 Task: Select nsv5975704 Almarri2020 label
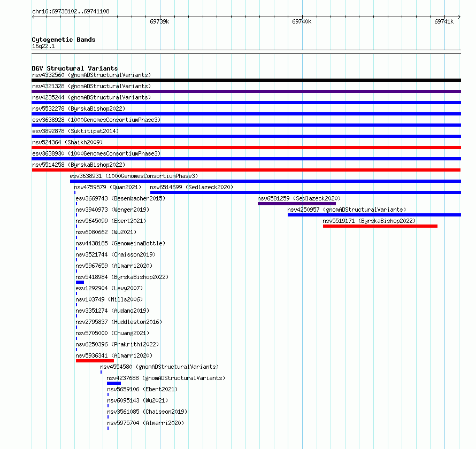(145, 423)
